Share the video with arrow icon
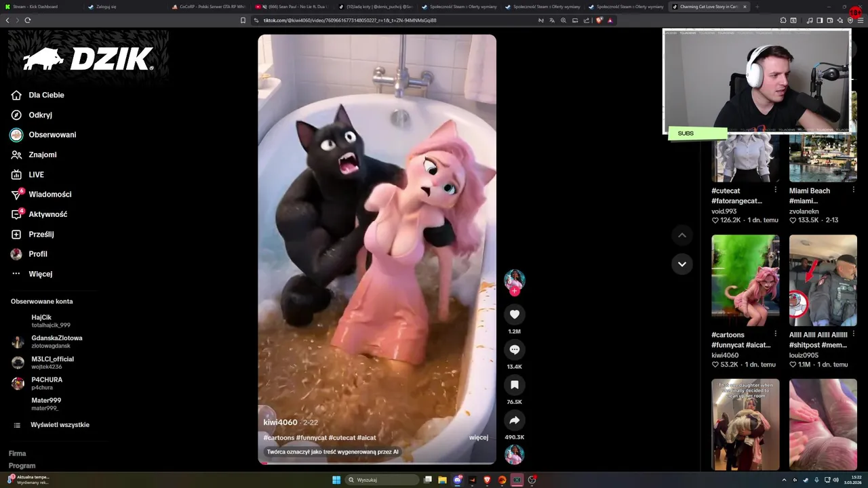The image size is (868, 488). pyautogui.click(x=514, y=420)
